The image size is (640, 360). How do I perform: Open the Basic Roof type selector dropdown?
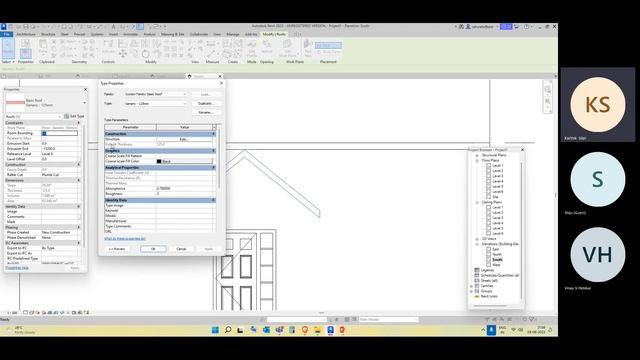tap(84, 103)
